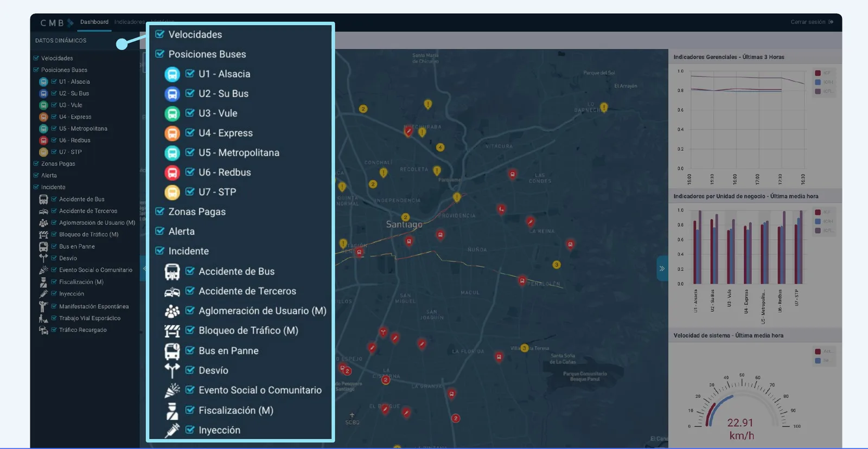This screenshot has width=868, height=449.
Task: Toggle the Trabajo Vial Esporádico checkbox
Action: [54, 318]
